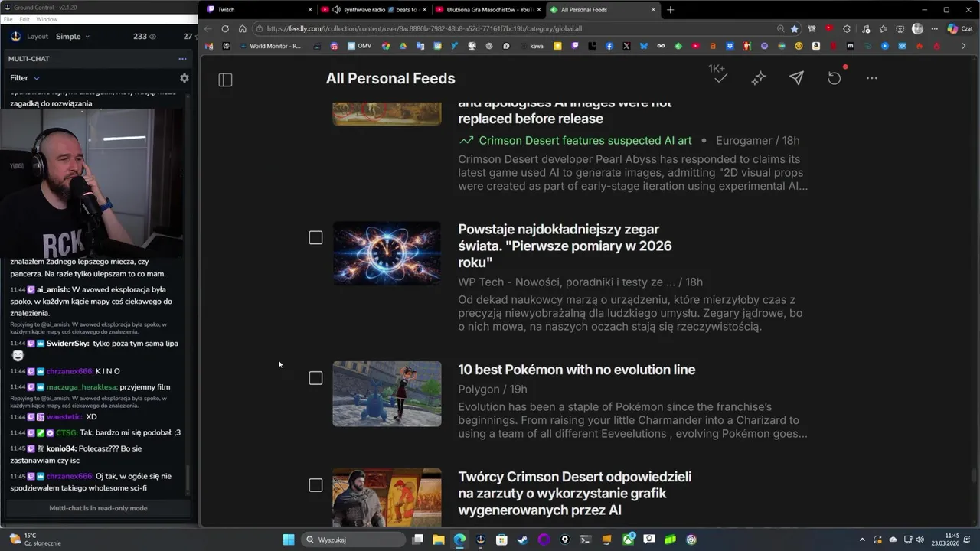Open Multi-Chat three-dots menu in Ground Control
The height and width of the screenshot is (551, 980).
[182, 59]
